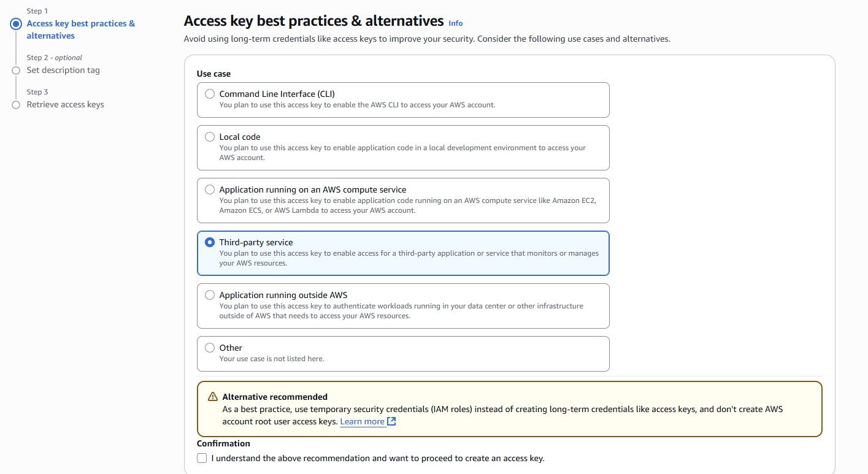Screen dimensions: 868x474
Task: Click Step 3 circle indicator
Action: point(16,105)
